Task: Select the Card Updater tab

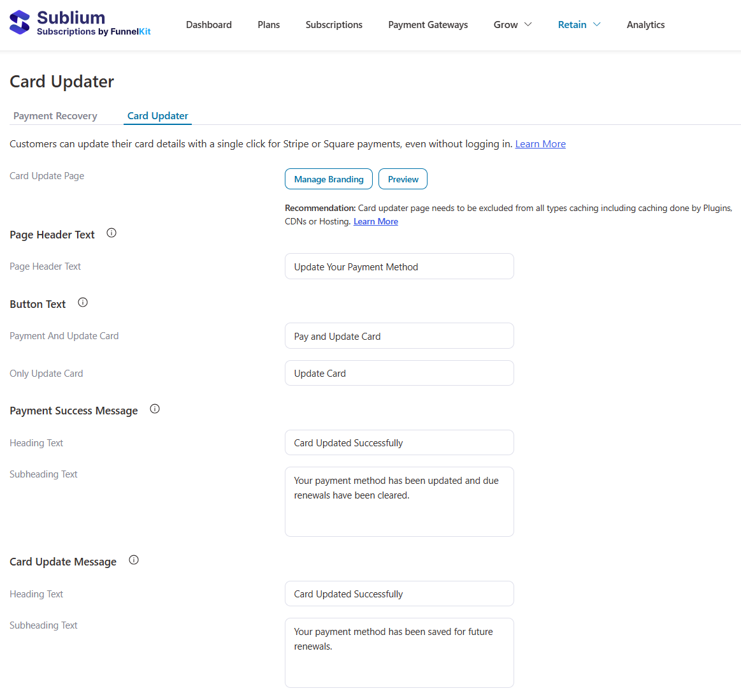Action: pyautogui.click(x=157, y=116)
